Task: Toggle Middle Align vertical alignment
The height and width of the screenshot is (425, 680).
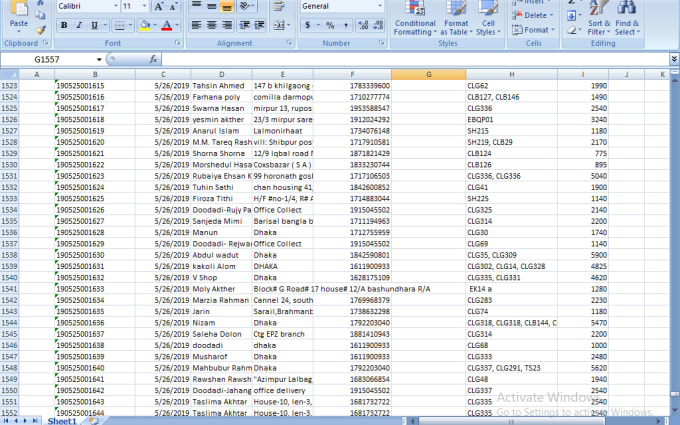Action: coord(212,6)
